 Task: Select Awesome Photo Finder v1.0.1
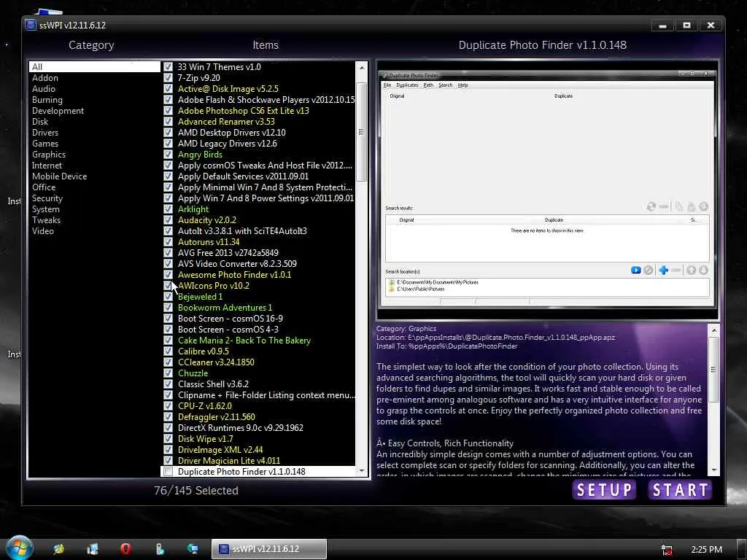point(234,275)
